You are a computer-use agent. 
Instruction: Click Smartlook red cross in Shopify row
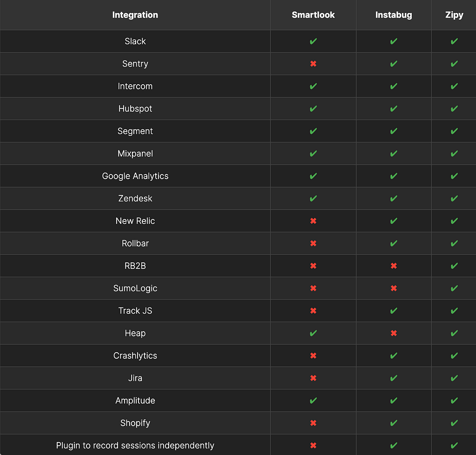tap(313, 423)
